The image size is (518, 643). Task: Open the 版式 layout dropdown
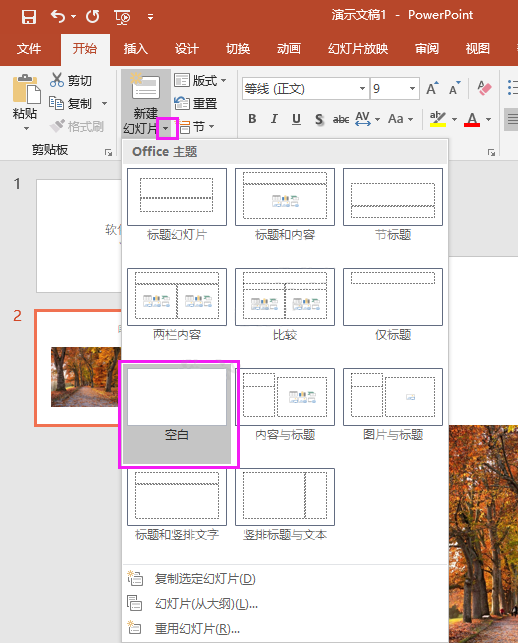(x=200, y=80)
